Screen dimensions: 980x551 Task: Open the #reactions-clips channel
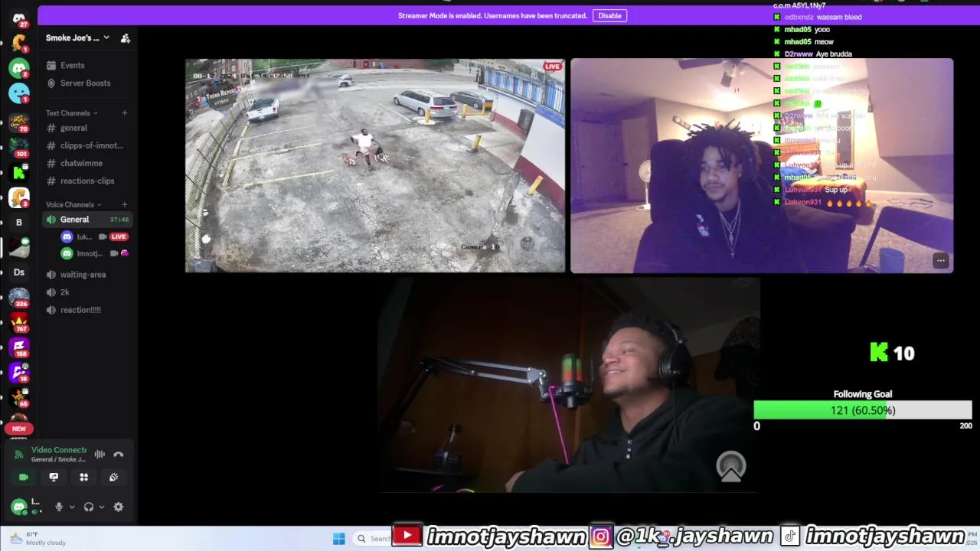click(87, 181)
